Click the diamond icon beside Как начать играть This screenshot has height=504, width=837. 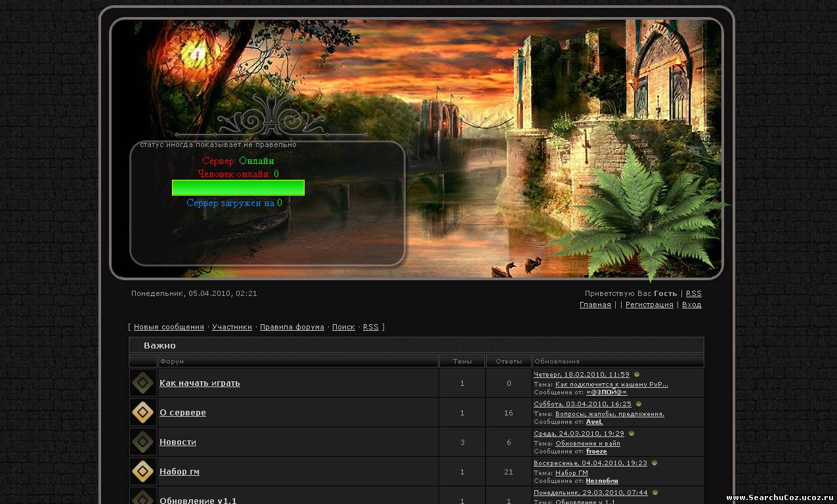click(143, 383)
